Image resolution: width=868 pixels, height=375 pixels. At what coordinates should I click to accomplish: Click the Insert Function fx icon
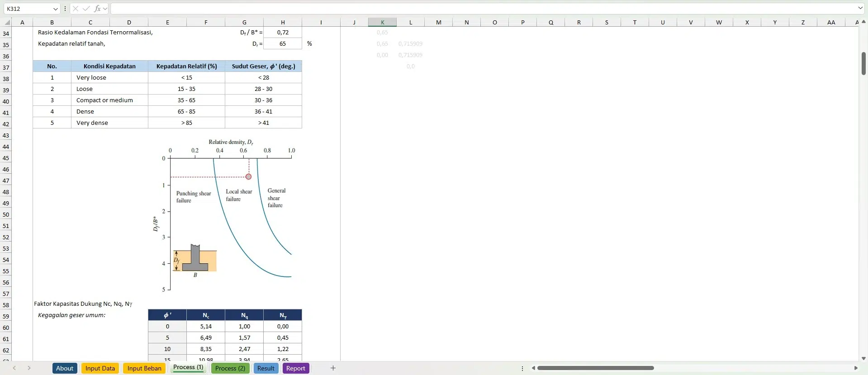(97, 9)
